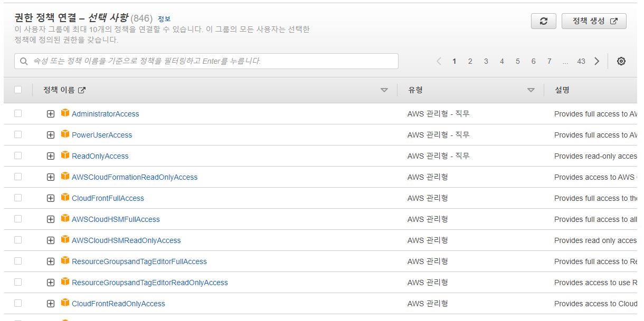
Task: Go to page 5 of policies
Action: pyautogui.click(x=517, y=61)
